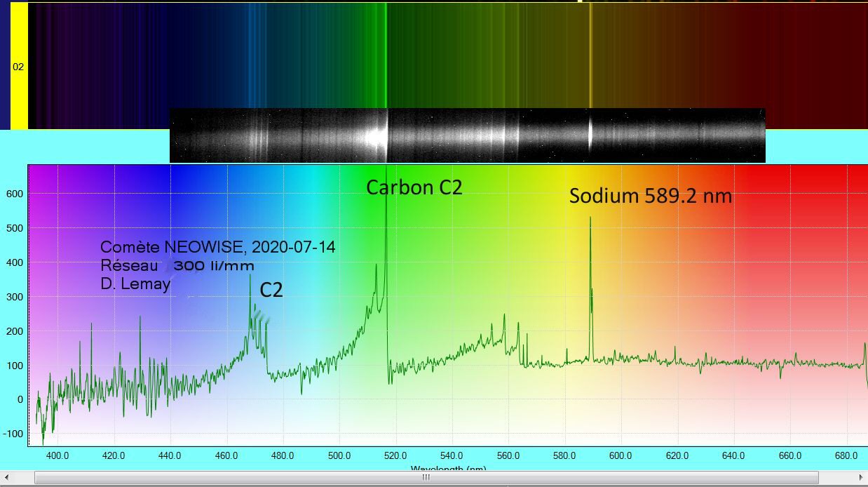
Task: Click the 600.0 wavelength axis tick label
Action: (621, 455)
